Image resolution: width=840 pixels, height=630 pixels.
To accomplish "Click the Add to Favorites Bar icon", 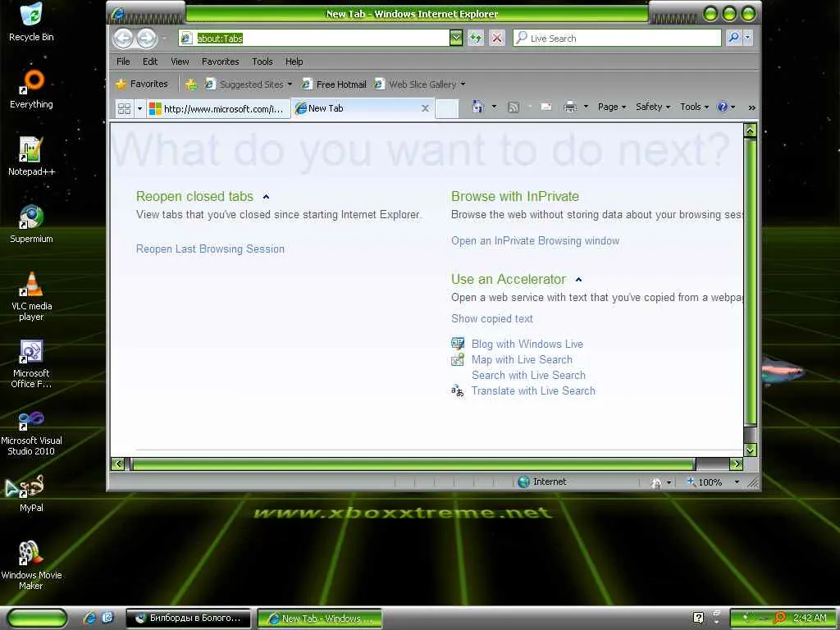I will (190, 84).
